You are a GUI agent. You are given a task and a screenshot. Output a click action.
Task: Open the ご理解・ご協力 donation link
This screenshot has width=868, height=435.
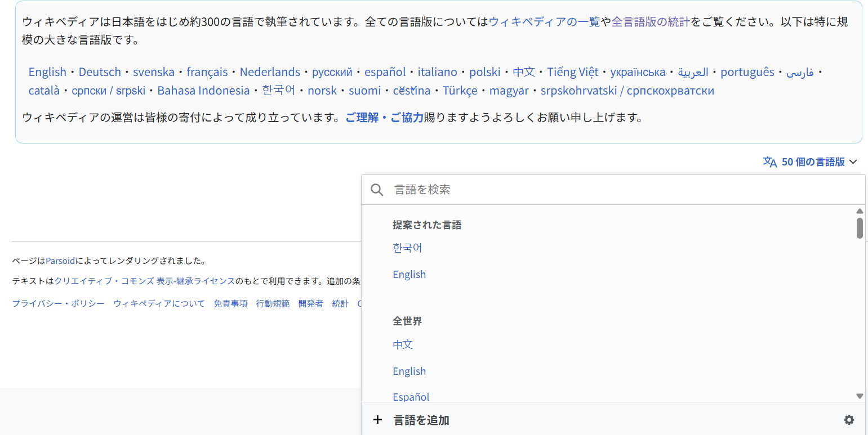[x=384, y=118]
